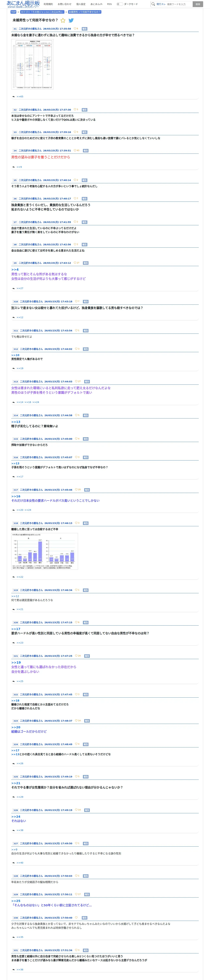Click the reply arrow icon under post 4
The image size is (210, 980).
14,167
